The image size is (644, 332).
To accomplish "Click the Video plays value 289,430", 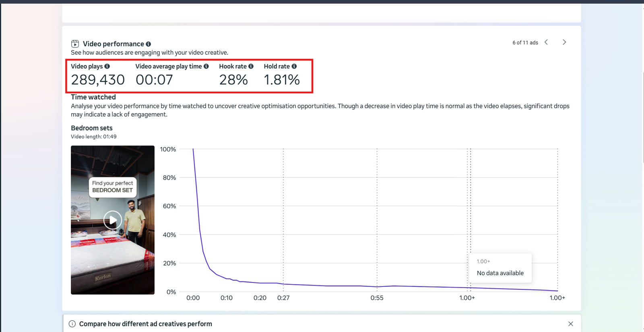I will point(98,80).
